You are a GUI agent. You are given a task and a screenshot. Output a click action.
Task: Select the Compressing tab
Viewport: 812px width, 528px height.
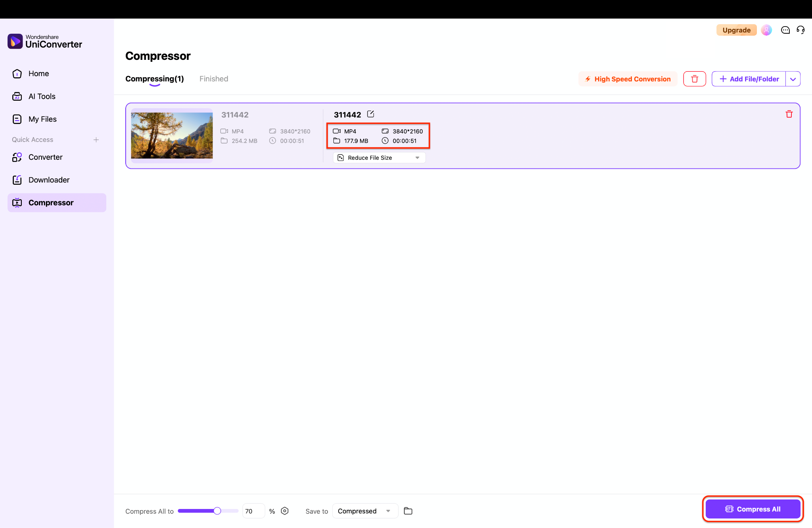pyautogui.click(x=154, y=78)
